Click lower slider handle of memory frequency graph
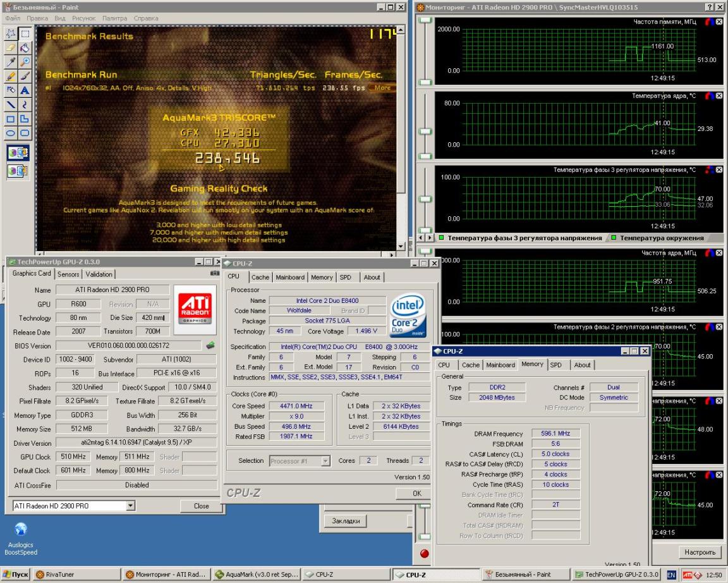 [425, 82]
